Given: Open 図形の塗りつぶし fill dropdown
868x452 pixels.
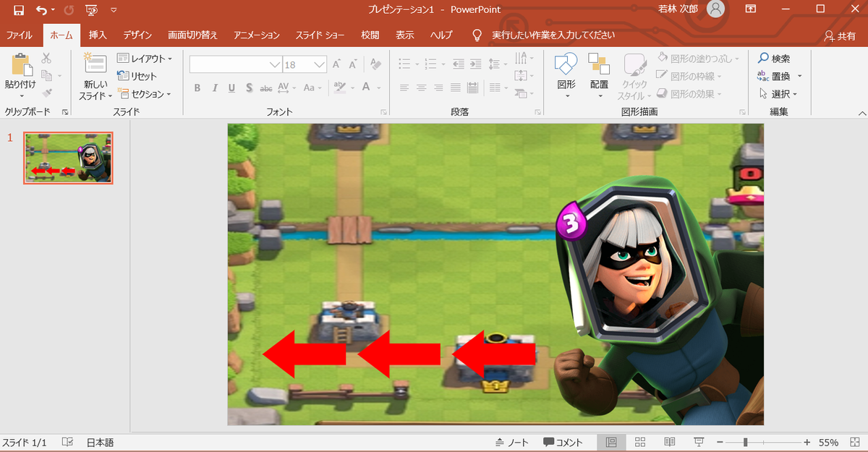Looking at the screenshot, I should (699, 59).
